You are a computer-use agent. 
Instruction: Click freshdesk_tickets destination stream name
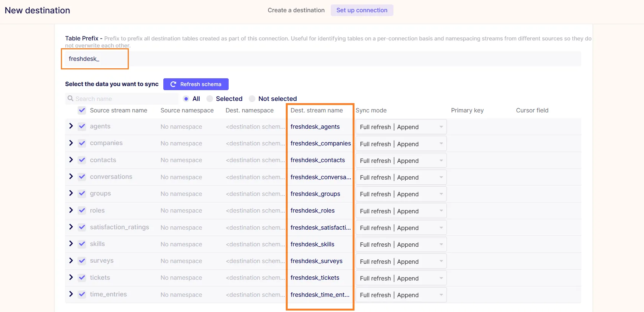click(315, 277)
